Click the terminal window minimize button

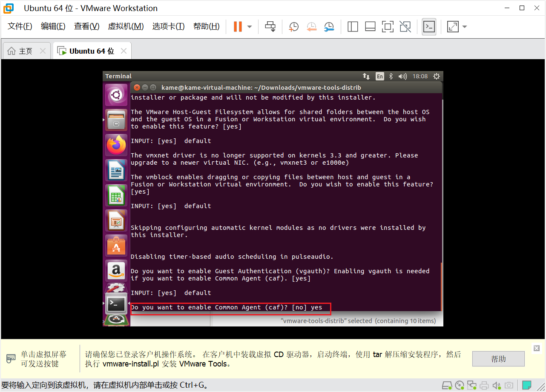(x=145, y=87)
